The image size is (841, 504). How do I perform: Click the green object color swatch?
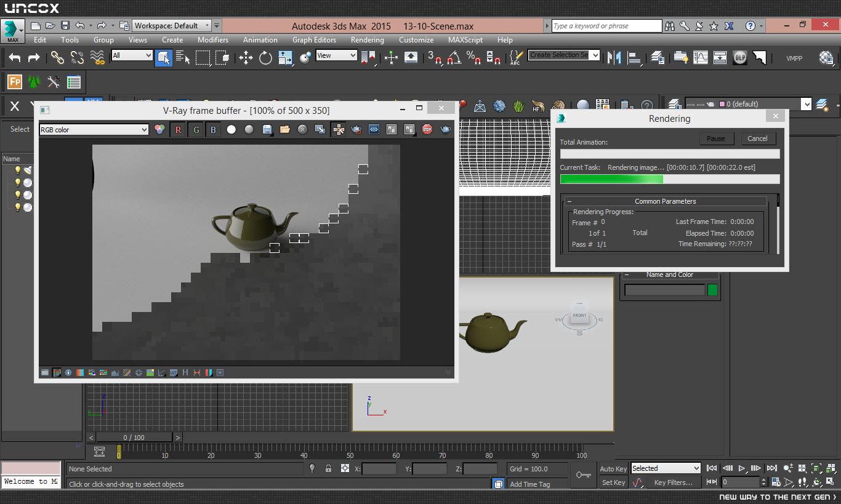pos(712,290)
